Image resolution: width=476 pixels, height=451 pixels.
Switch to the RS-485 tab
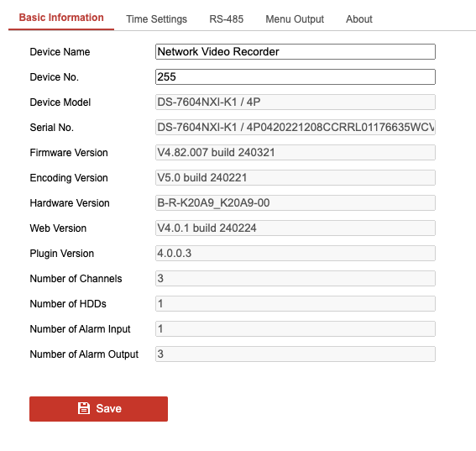(x=226, y=19)
